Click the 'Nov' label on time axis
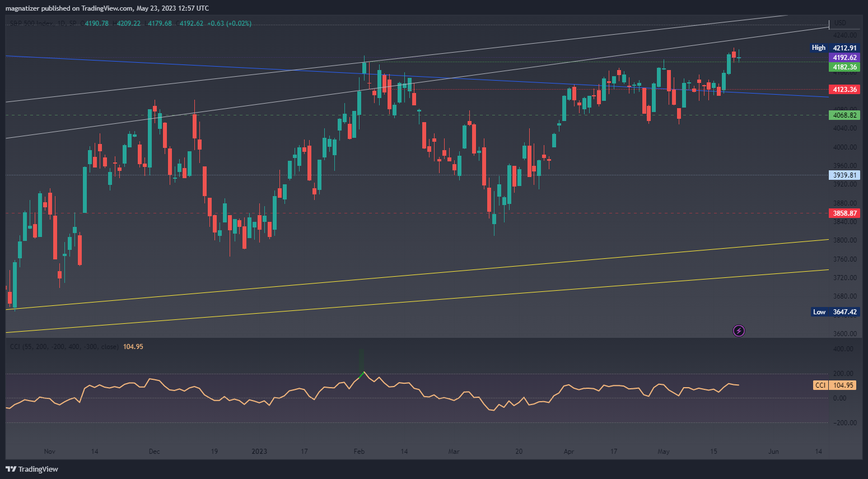The width and height of the screenshot is (868, 479). [x=50, y=452]
